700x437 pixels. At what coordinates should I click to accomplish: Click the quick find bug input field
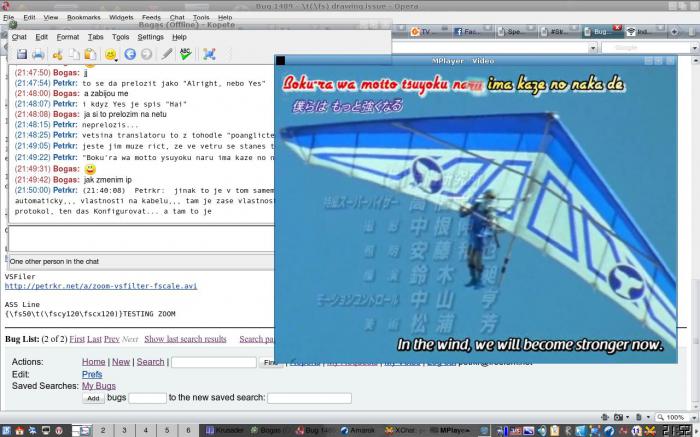[214, 362]
